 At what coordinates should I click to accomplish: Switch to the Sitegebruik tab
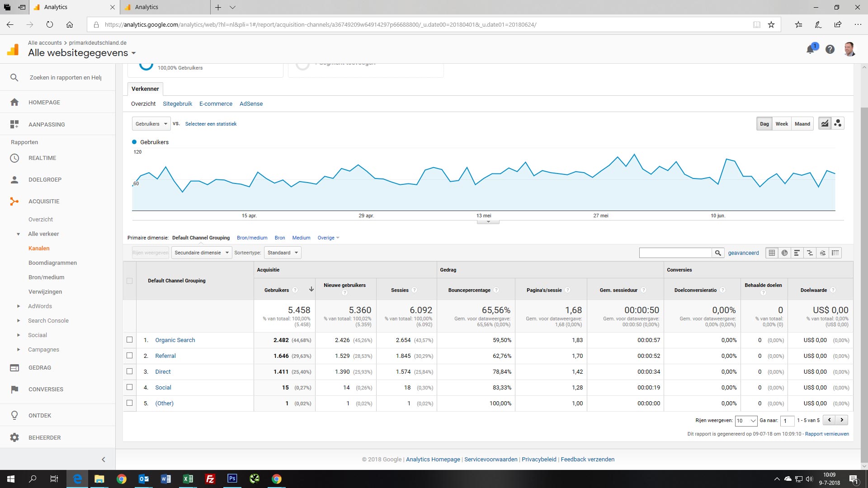click(x=177, y=103)
